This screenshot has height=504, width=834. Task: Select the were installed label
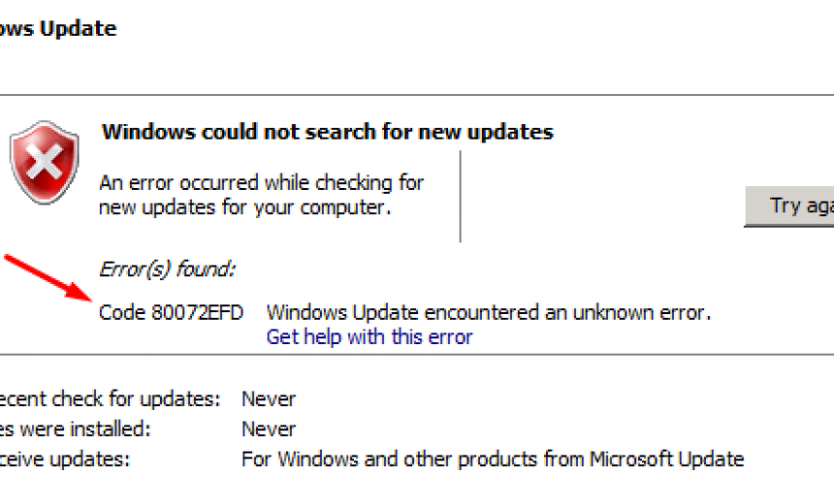75,429
